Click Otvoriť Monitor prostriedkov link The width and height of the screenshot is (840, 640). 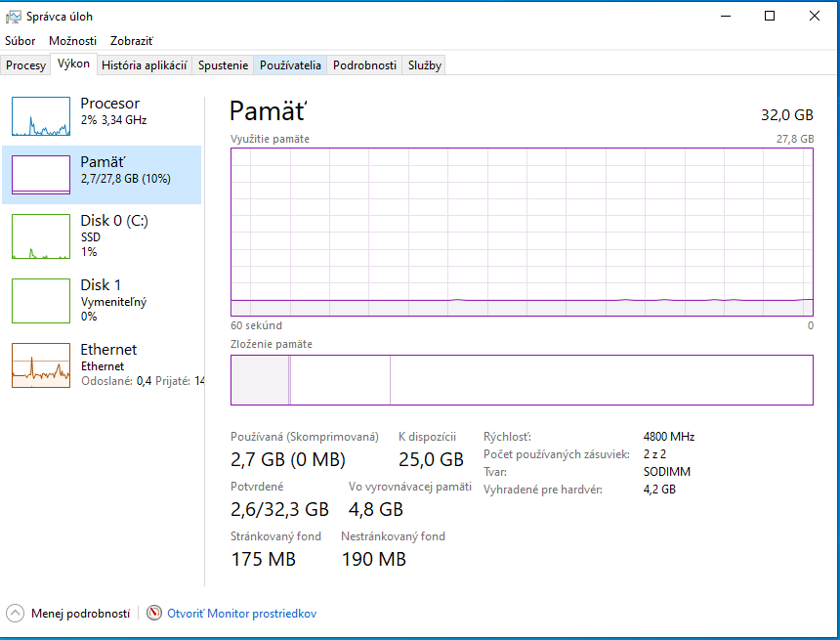click(241, 614)
